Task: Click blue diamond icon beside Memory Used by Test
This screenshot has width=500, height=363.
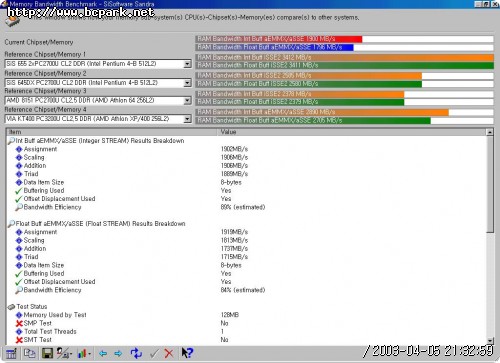Action: [x=19, y=315]
